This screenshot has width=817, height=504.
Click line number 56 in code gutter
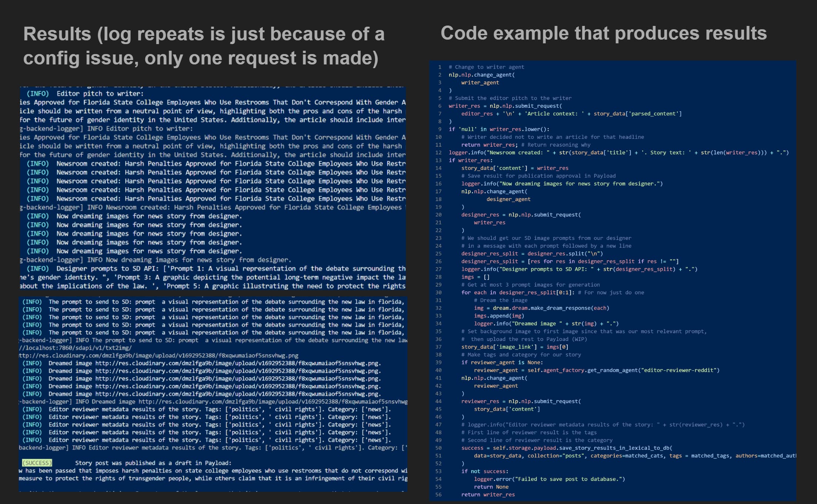(x=438, y=495)
